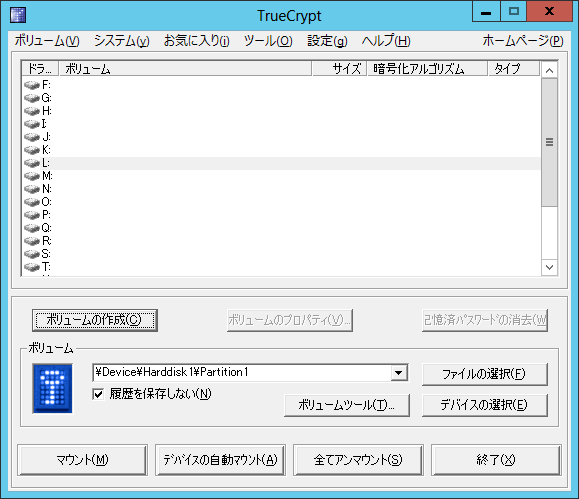This screenshot has width=579, height=499.
Task: Open the 設定(g) menu
Action: pyautogui.click(x=327, y=41)
